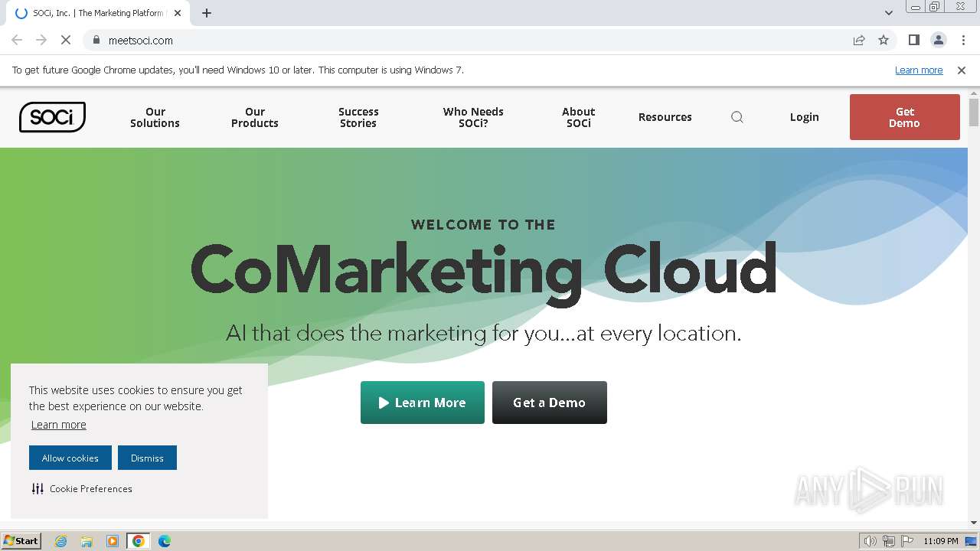Screen dimensions: 980x551
Task: Click the SOCi logo
Action: [x=52, y=117]
